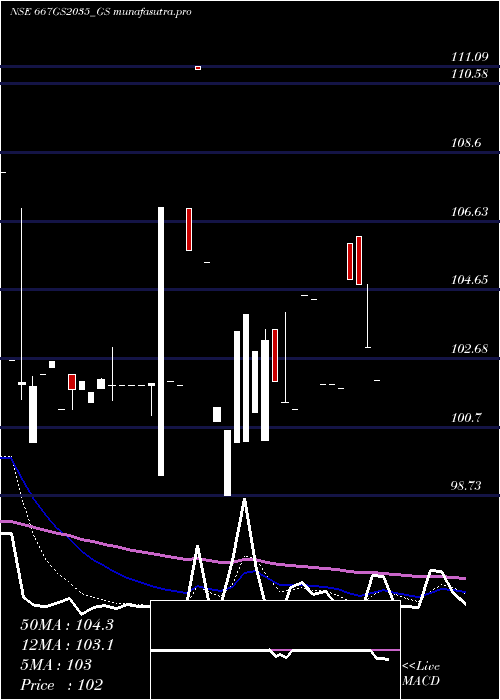Click the small red candle near 111.09
This screenshot has width=500, height=700.
198,68
